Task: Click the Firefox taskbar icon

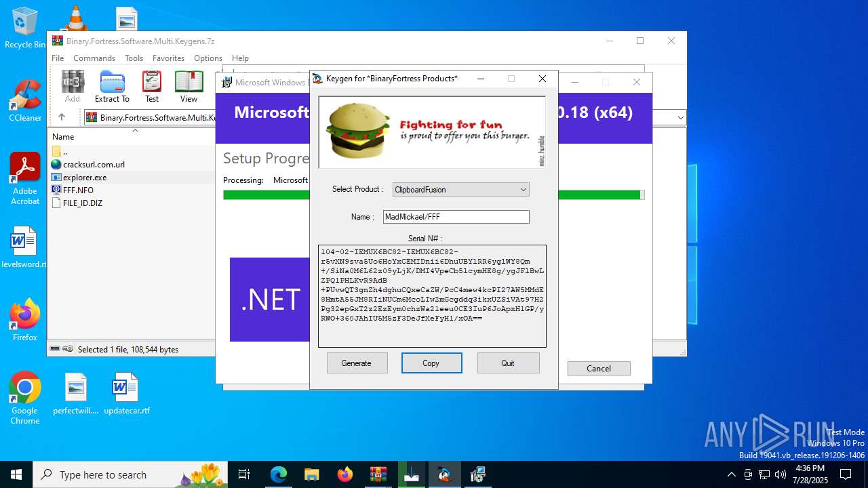Action: (x=344, y=474)
